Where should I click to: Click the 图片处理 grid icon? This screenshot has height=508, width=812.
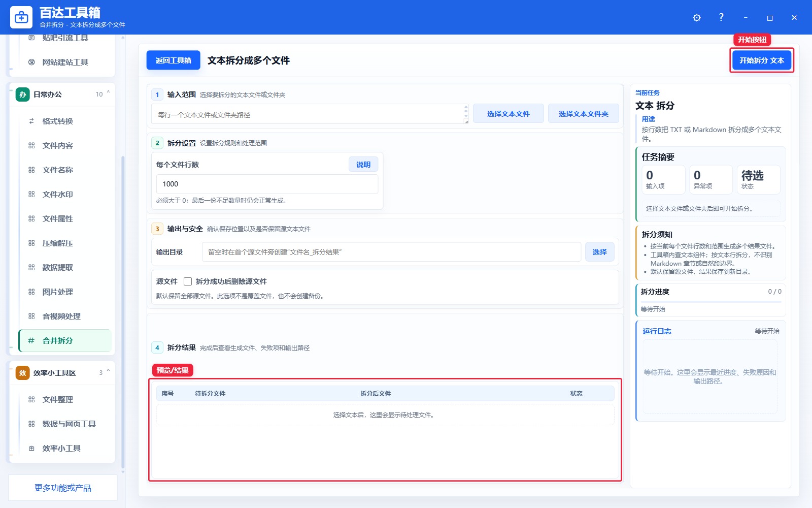[x=31, y=292]
